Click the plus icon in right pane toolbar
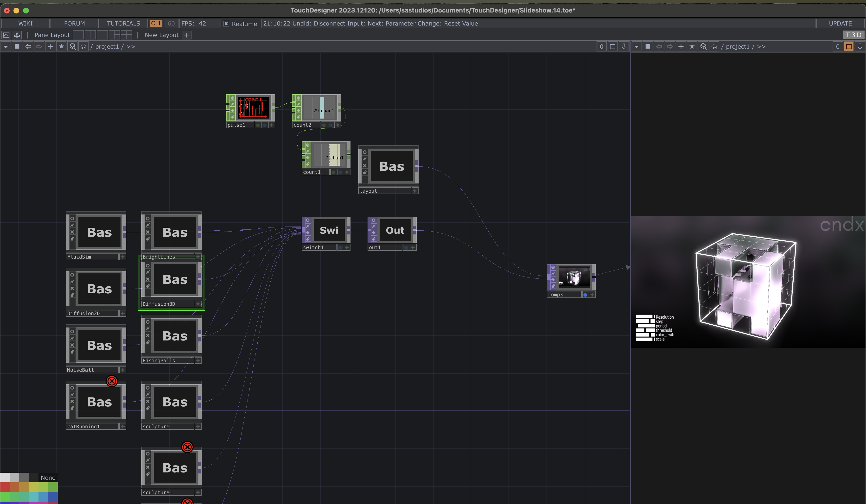This screenshot has width=866, height=504. click(681, 46)
